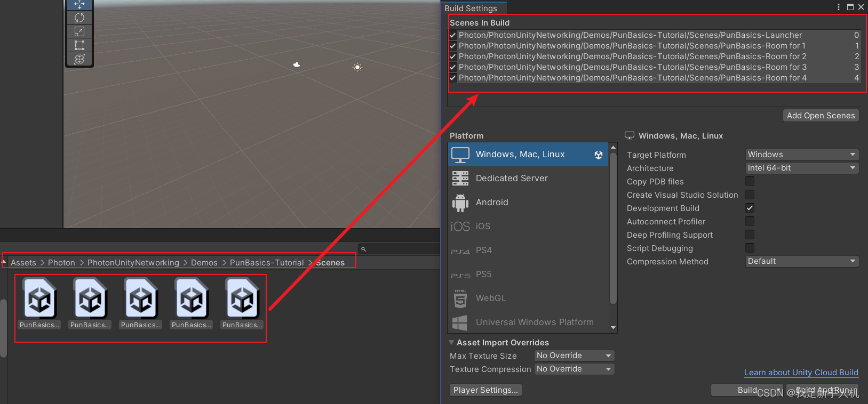Open the Build Settings kebab menu
This screenshot has height=404, width=868.
coord(839,7)
